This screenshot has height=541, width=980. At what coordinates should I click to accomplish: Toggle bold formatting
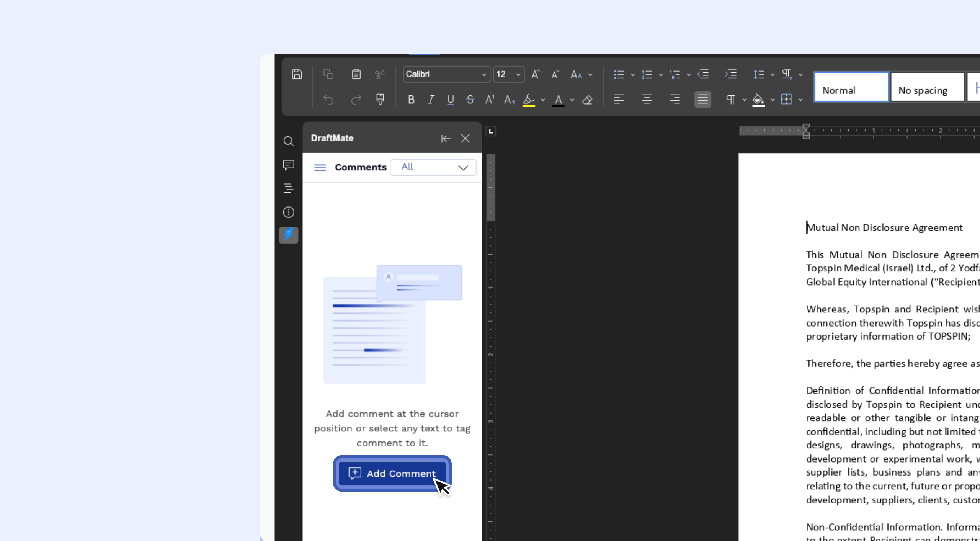tap(411, 100)
